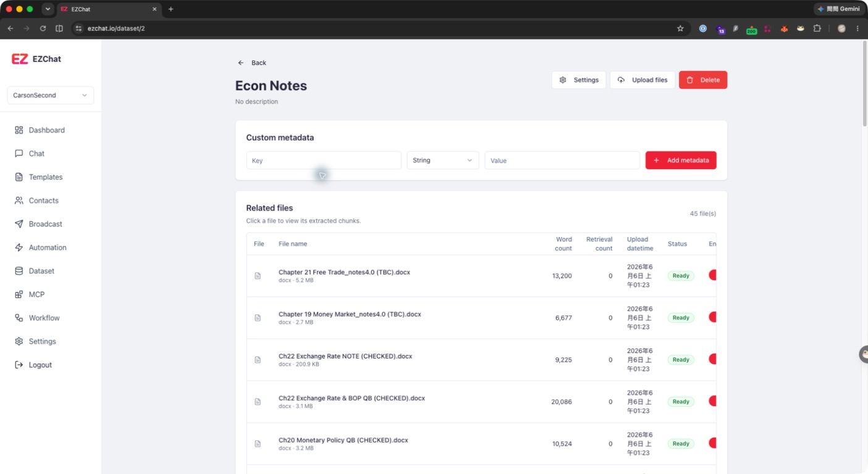Open a new tab with plus
Screen dimensions: 868x474
click(x=171, y=9)
